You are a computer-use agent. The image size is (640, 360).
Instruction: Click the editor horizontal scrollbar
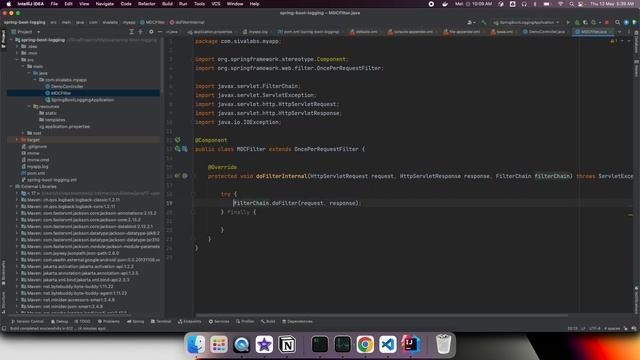tap(382, 315)
